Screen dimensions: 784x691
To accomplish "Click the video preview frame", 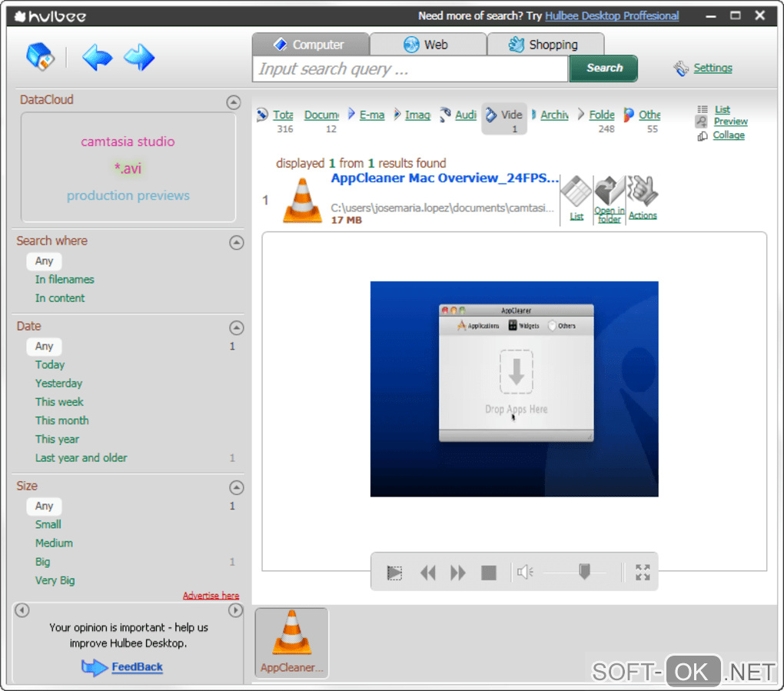I will [514, 389].
